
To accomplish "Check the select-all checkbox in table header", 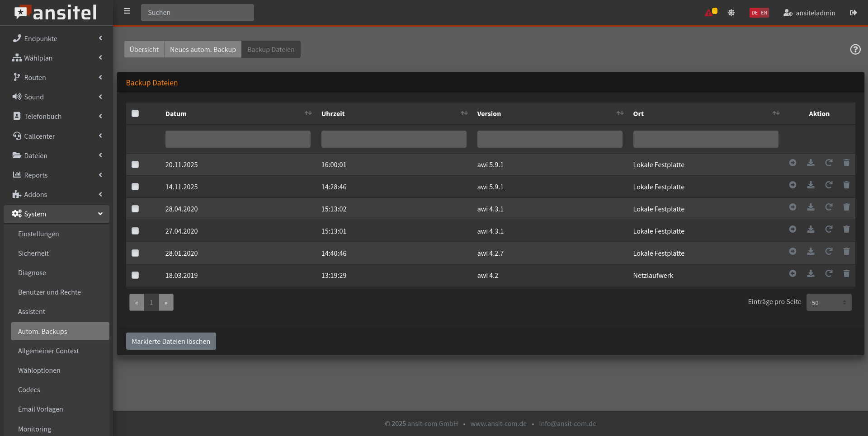I will (x=135, y=113).
